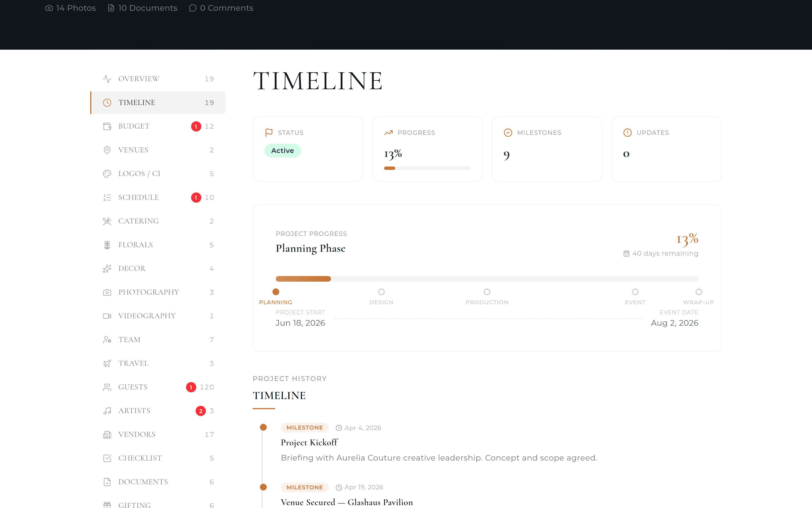Click the Photography camera icon in sidebar
This screenshot has width=812, height=508.
[107, 292]
